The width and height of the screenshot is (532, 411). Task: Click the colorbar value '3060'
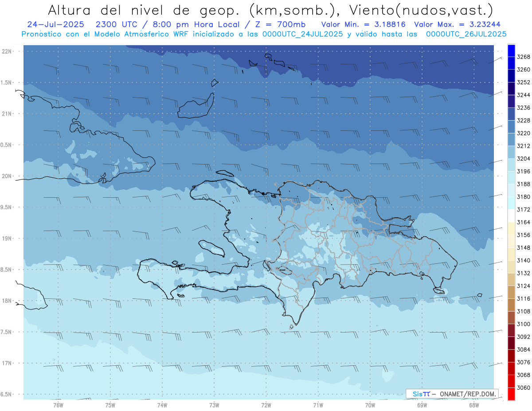[x=524, y=388]
